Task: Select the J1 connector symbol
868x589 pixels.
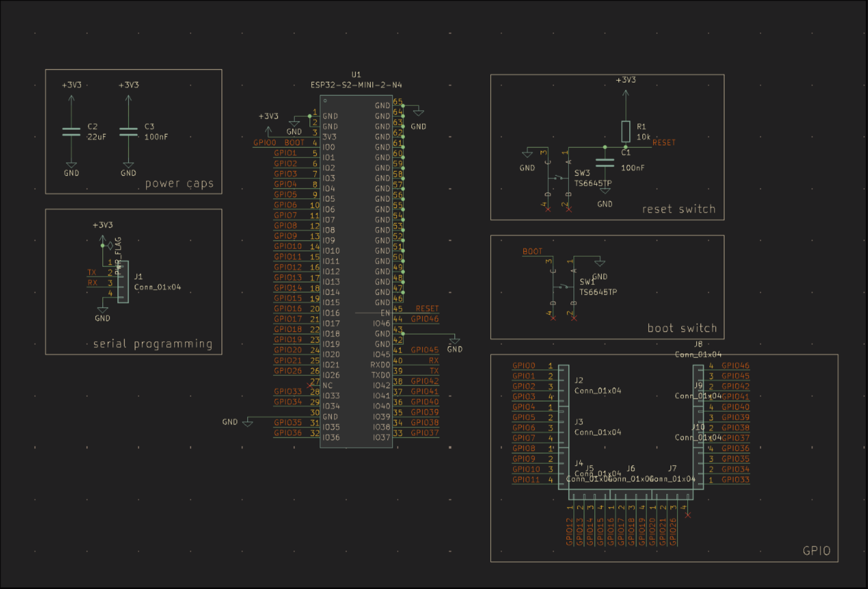Action: point(123,281)
